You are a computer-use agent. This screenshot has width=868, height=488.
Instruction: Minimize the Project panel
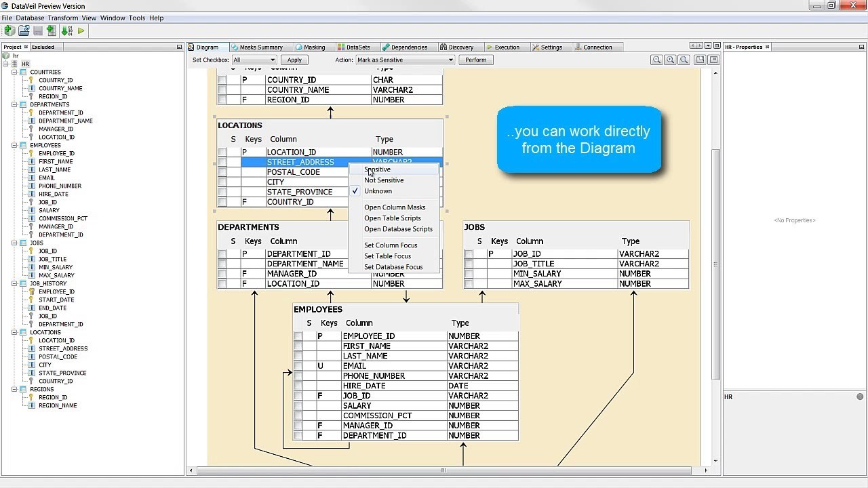tap(180, 47)
